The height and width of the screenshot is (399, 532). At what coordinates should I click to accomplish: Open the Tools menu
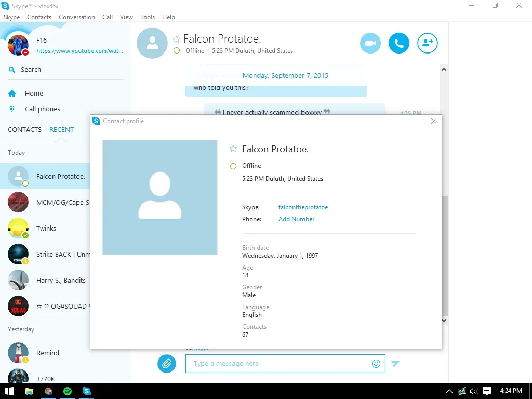tap(147, 17)
